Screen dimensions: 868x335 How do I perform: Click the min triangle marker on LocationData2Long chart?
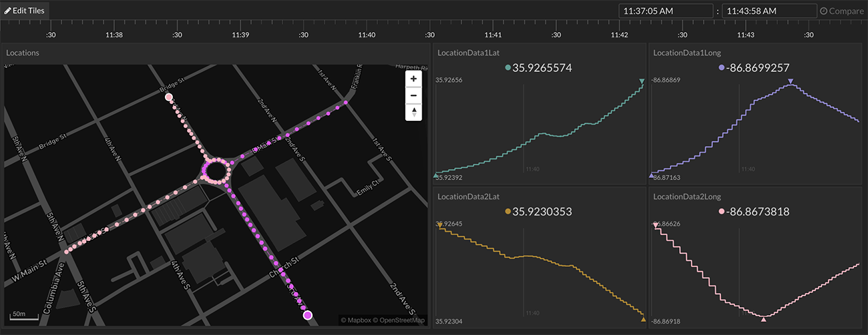click(x=763, y=319)
